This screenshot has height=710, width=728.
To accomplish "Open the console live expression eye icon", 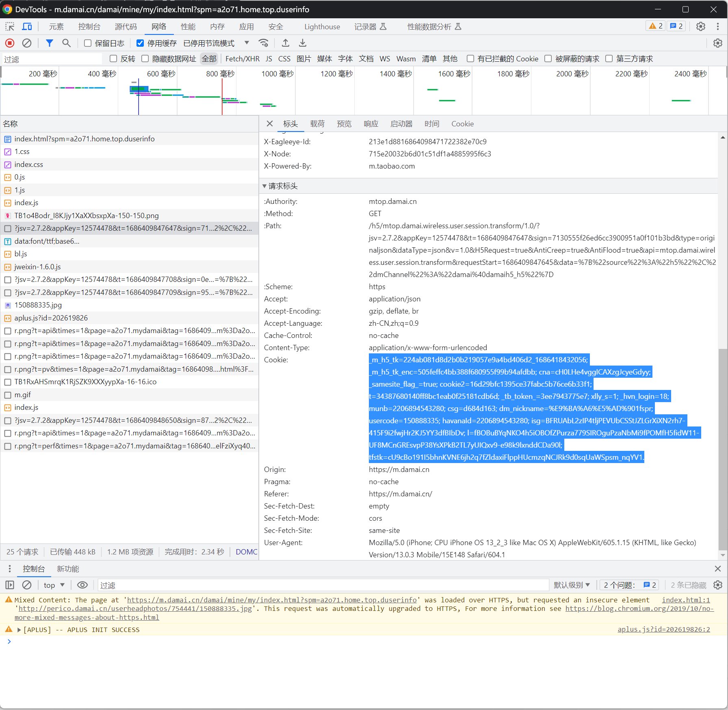I will [x=82, y=585].
